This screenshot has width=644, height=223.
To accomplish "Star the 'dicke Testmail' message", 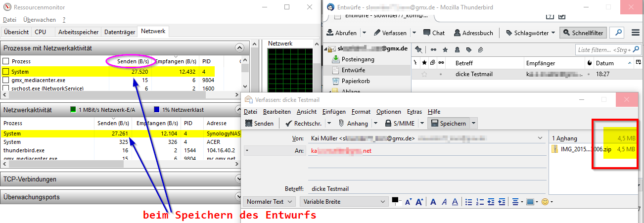I will (x=424, y=74).
